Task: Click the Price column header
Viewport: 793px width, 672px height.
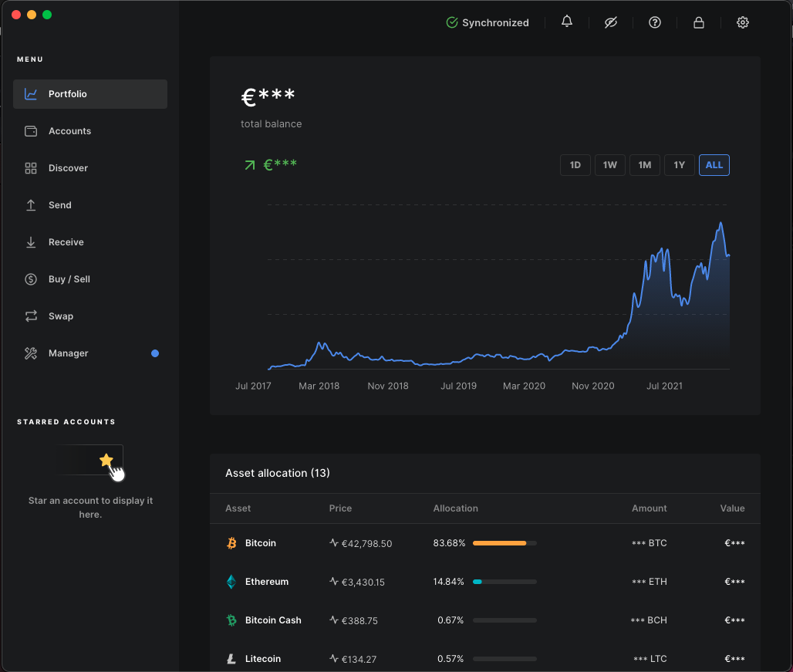Action: [x=340, y=508]
